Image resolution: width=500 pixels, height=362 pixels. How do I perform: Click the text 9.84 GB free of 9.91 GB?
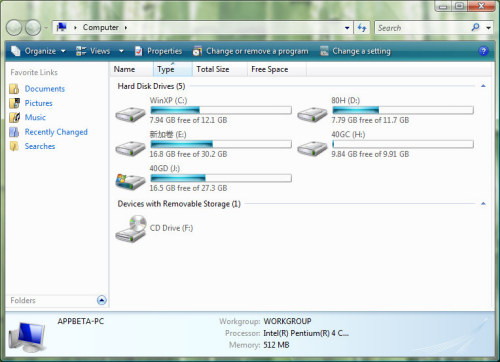370,154
